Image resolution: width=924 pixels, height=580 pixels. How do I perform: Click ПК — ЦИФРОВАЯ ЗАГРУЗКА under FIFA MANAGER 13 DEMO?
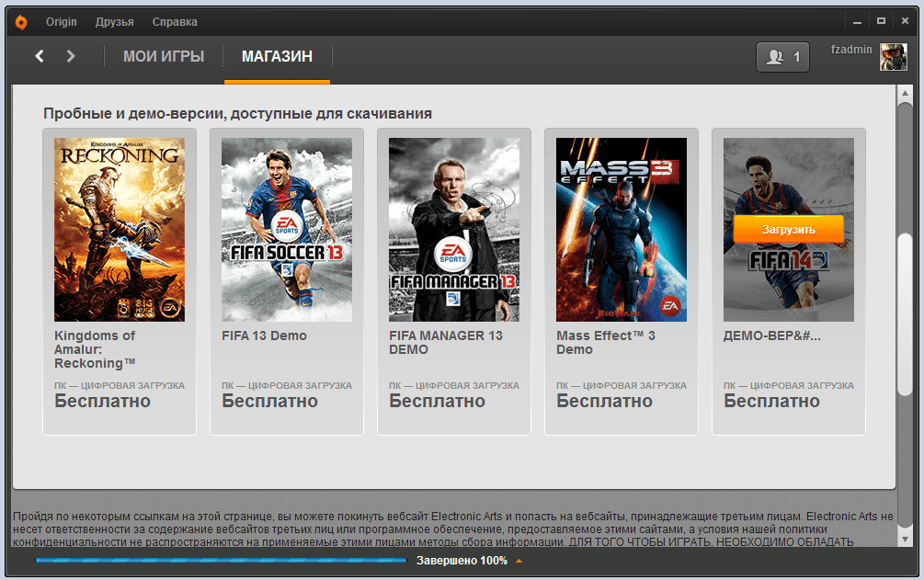pyautogui.click(x=454, y=385)
